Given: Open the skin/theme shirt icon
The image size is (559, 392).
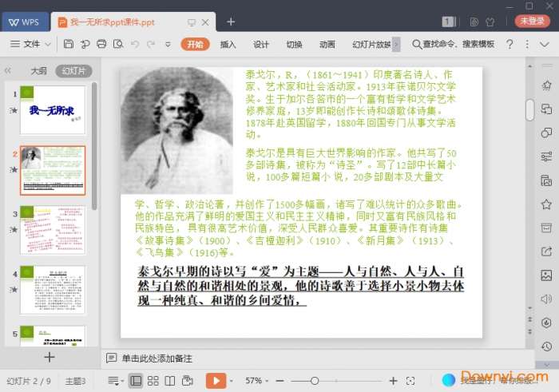Looking at the screenshot, I should (x=490, y=22).
